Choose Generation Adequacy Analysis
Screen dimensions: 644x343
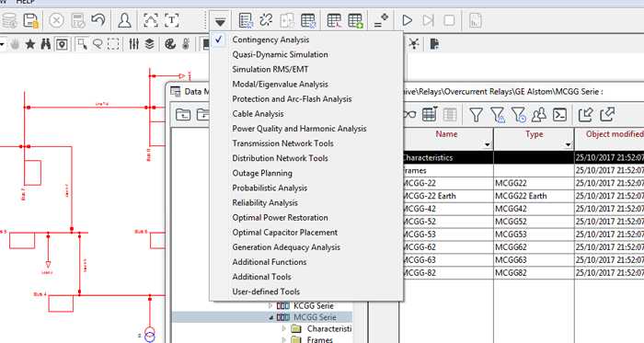pyautogui.click(x=286, y=247)
